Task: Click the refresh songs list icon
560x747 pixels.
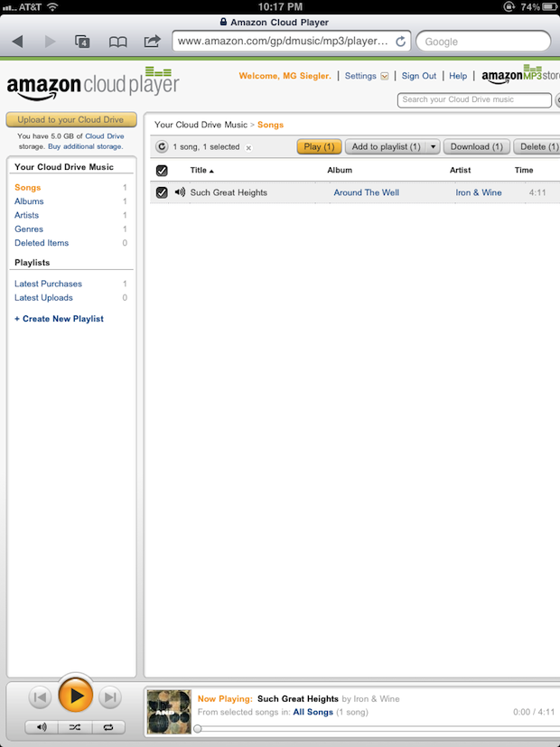Action: 162,146
